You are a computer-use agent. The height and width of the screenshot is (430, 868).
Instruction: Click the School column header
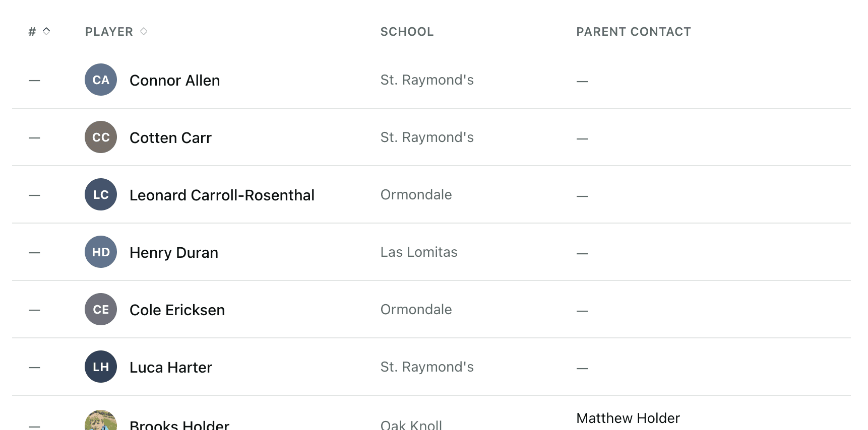(x=407, y=32)
